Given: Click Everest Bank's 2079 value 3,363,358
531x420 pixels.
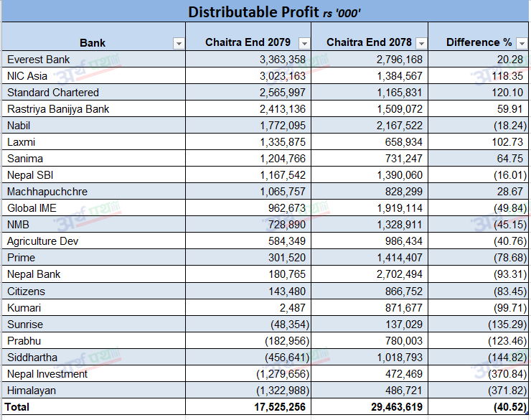Looking at the screenshot, I should tap(283, 60).
